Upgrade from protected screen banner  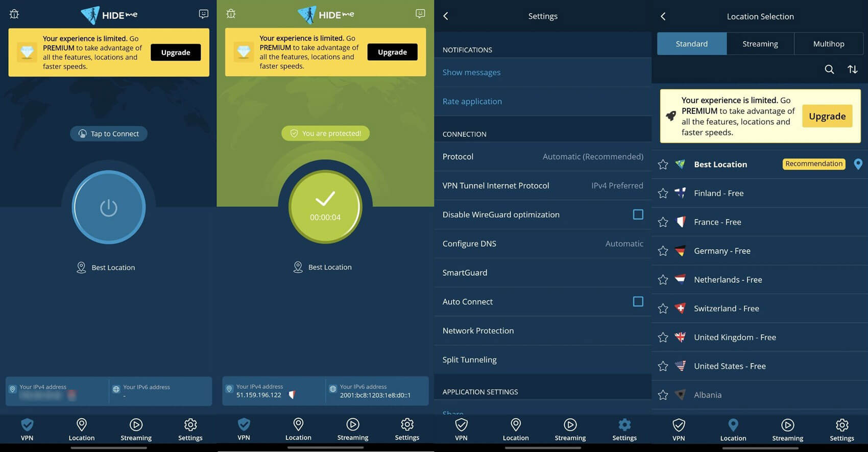392,52
